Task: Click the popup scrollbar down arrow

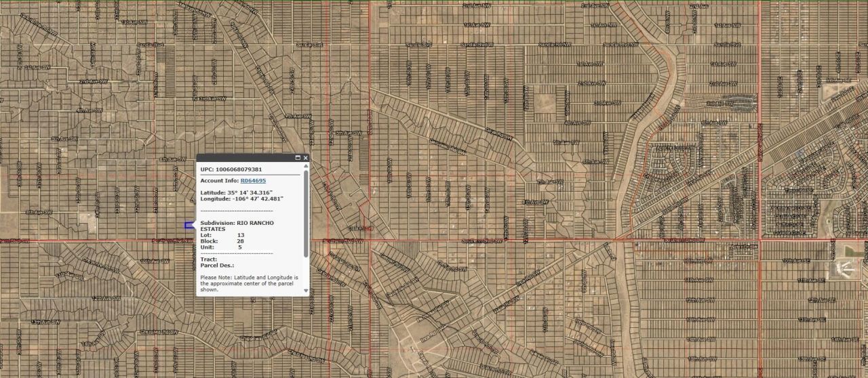Action: pos(306,291)
